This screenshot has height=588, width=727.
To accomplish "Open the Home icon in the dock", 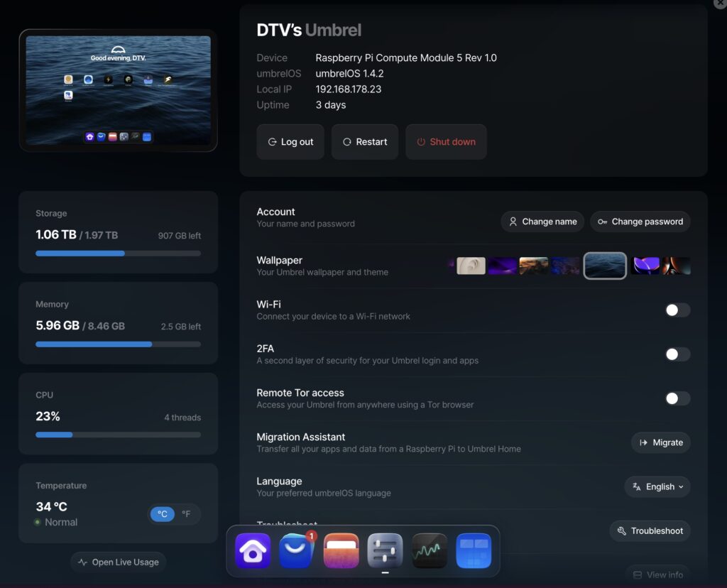I will [x=253, y=551].
